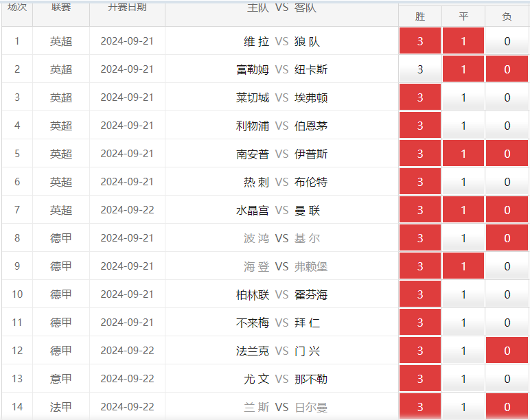Deselect win 3 for 水晶宫 VS 曼联
This screenshot has width=530, height=420.
click(419, 210)
